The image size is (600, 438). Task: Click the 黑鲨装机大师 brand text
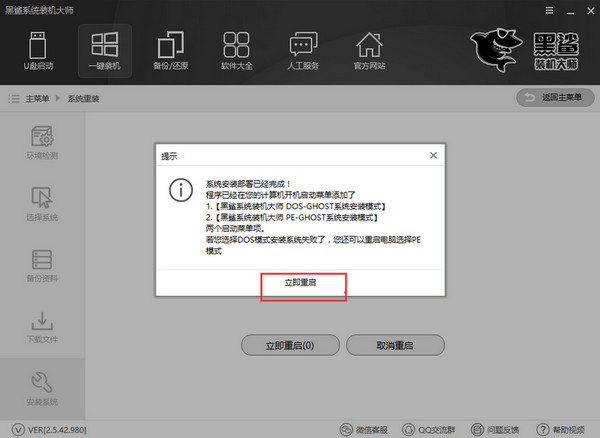point(556,51)
